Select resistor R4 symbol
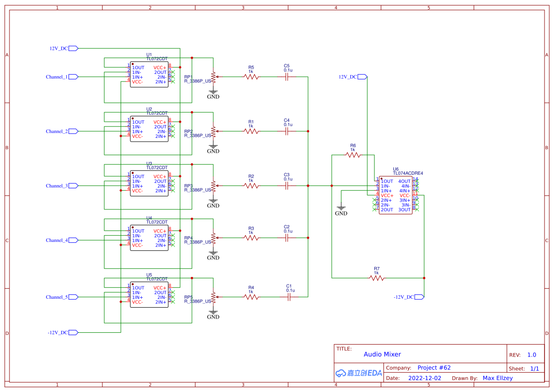This screenshot has height=392, width=554. [251, 297]
